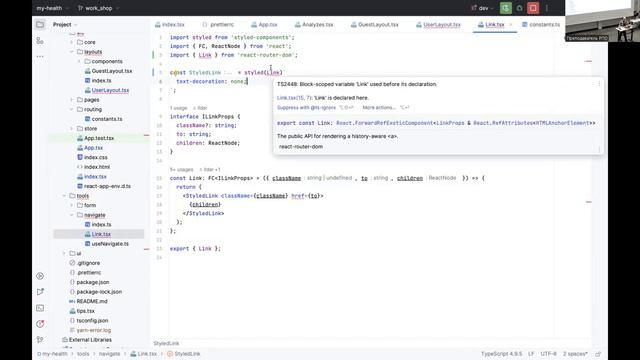Click More actions in error popup
The image size is (640, 360).
pyautogui.click(x=379, y=108)
